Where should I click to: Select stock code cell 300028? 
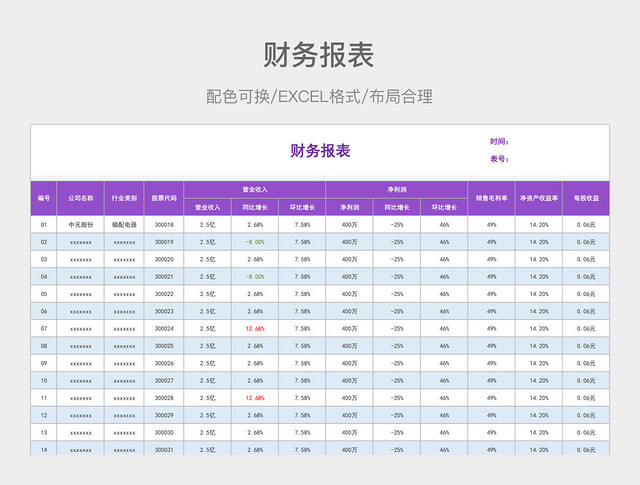click(x=164, y=398)
